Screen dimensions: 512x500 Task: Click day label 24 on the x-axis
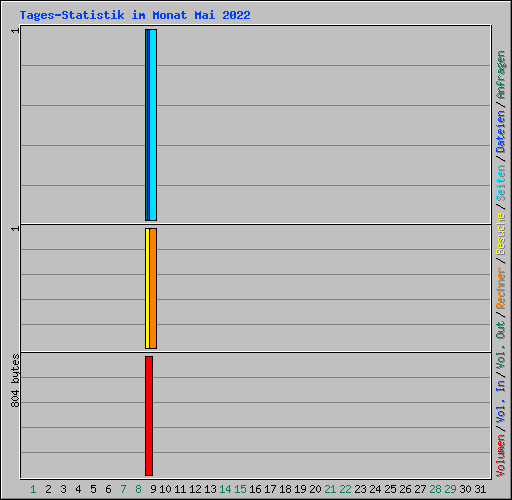click(x=375, y=489)
